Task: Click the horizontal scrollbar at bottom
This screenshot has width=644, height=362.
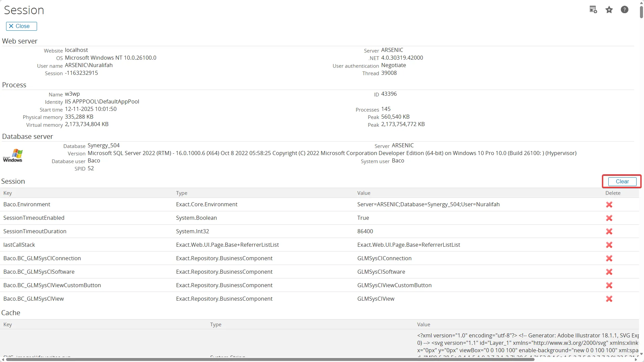Action: coord(270,360)
